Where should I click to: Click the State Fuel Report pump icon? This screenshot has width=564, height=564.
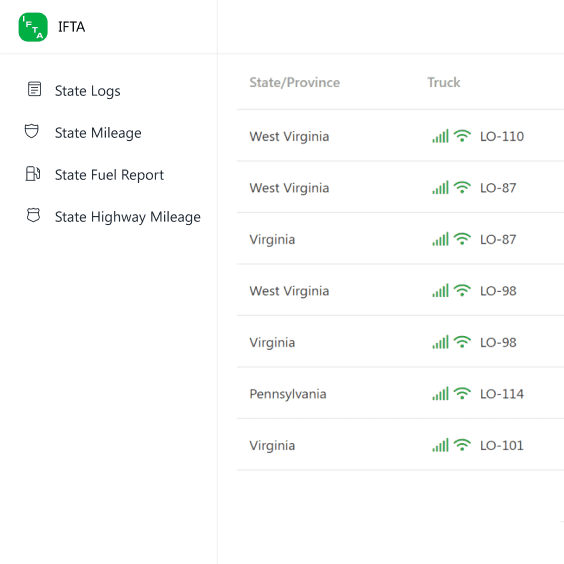pos(33,173)
